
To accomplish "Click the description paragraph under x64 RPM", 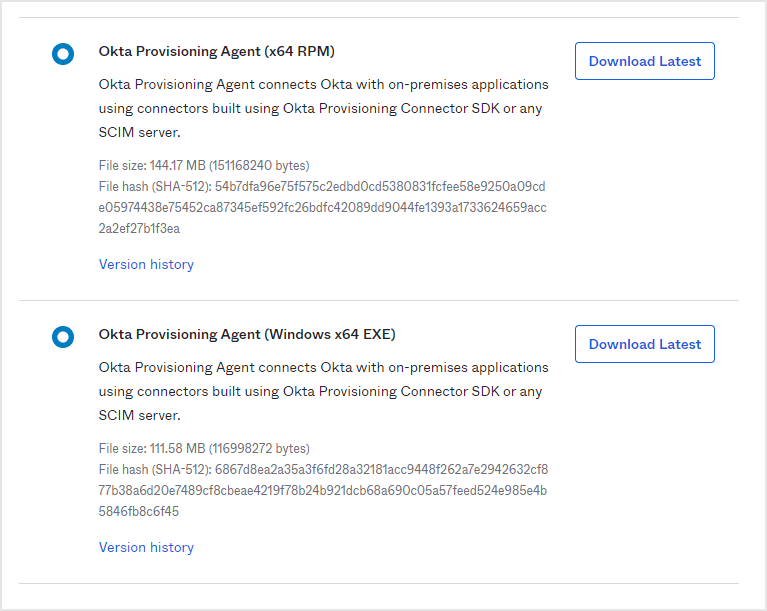I will pos(322,108).
